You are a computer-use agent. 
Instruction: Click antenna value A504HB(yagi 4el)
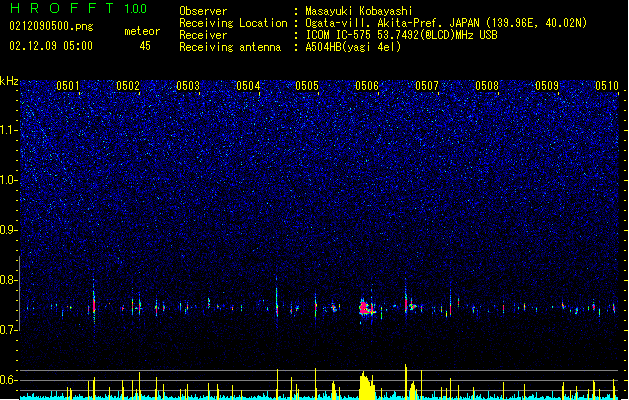[x=353, y=47]
